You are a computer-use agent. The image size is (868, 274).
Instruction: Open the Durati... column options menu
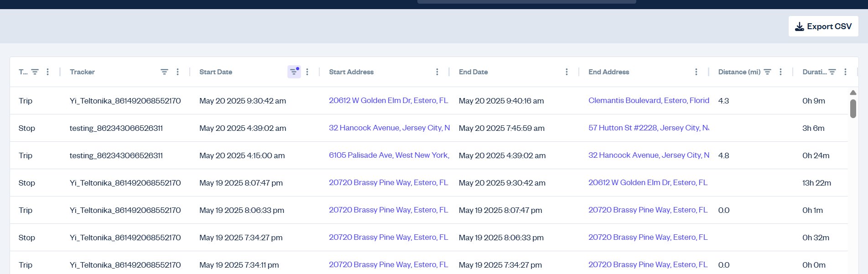click(x=845, y=72)
